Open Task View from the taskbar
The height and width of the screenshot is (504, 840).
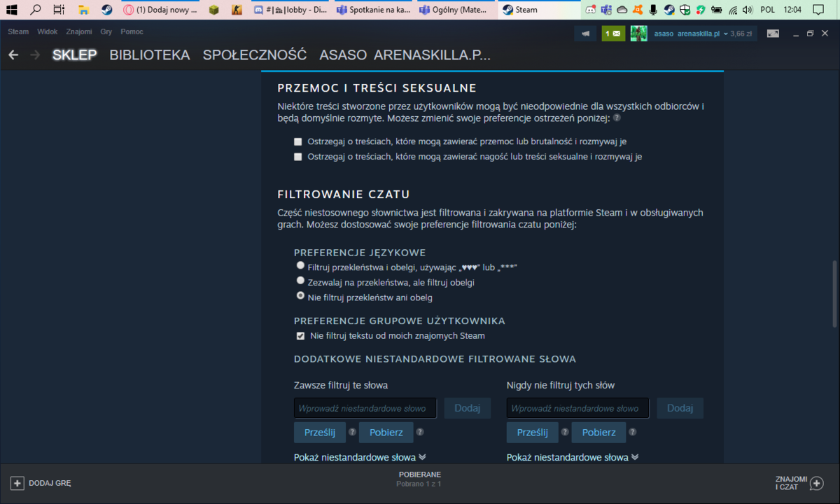[x=59, y=10]
